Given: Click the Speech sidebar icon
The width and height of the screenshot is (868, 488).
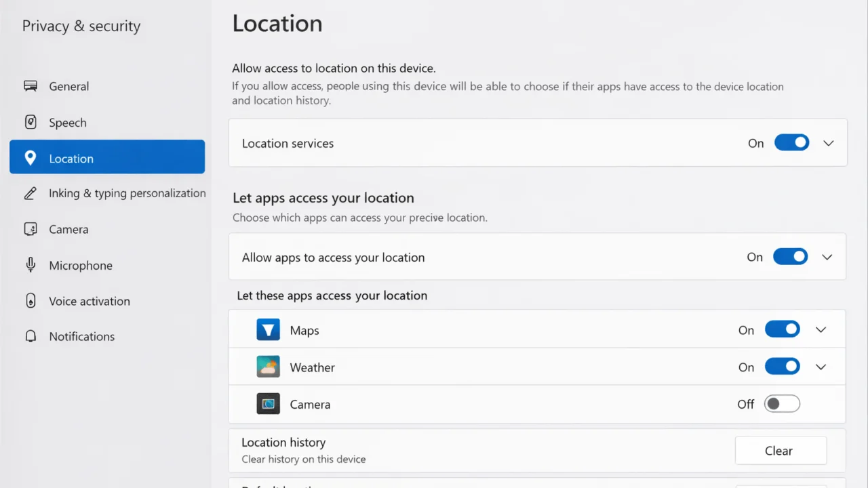Looking at the screenshot, I should 31,122.
